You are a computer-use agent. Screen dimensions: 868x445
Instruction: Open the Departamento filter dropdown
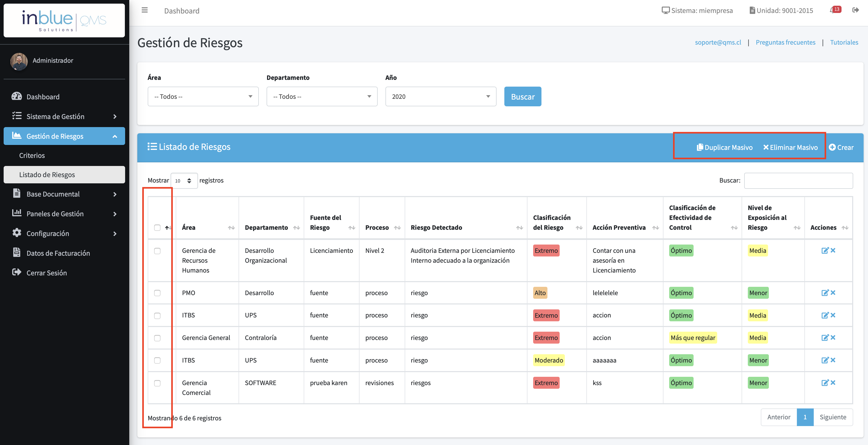point(322,96)
